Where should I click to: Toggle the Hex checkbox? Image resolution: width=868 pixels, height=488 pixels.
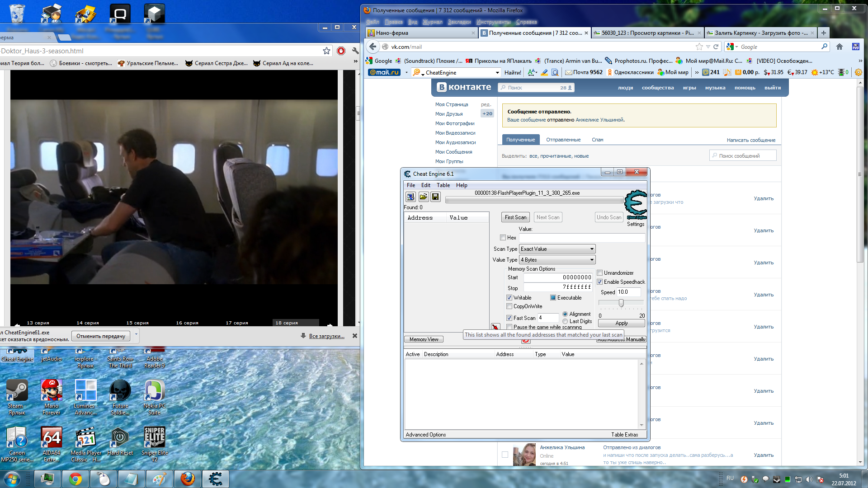pos(503,238)
